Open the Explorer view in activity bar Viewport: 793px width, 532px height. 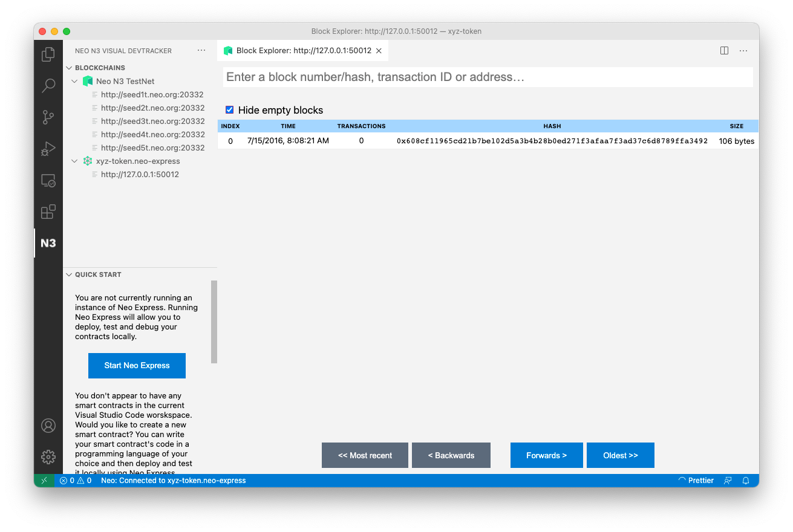48,54
